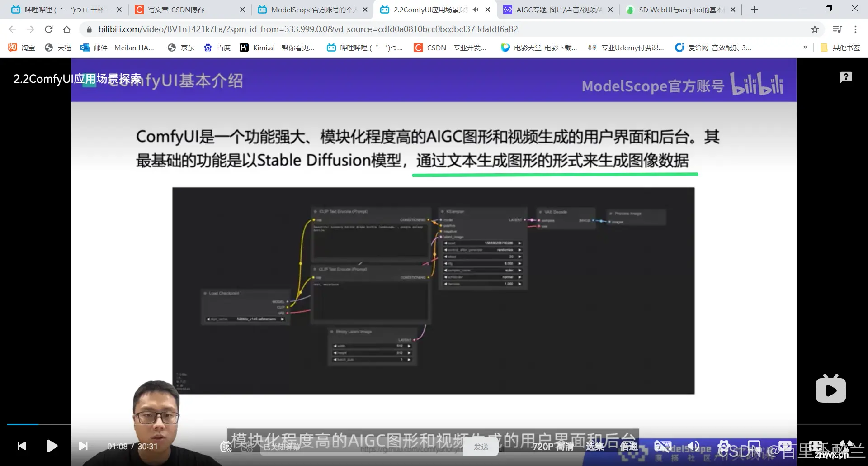Go back in browser history
Image resolution: width=868 pixels, height=466 pixels.
[13, 29]
